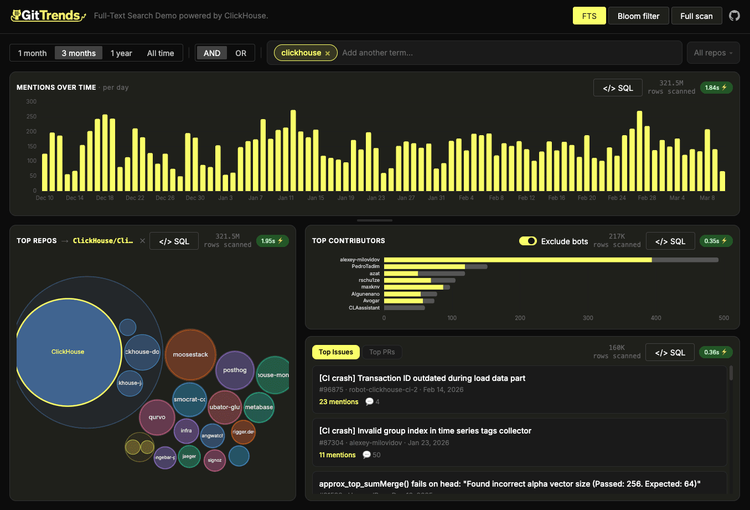Select the AND search operator
Image resolution: width=750 pixels, height=510 pixels.
(211, 53)
